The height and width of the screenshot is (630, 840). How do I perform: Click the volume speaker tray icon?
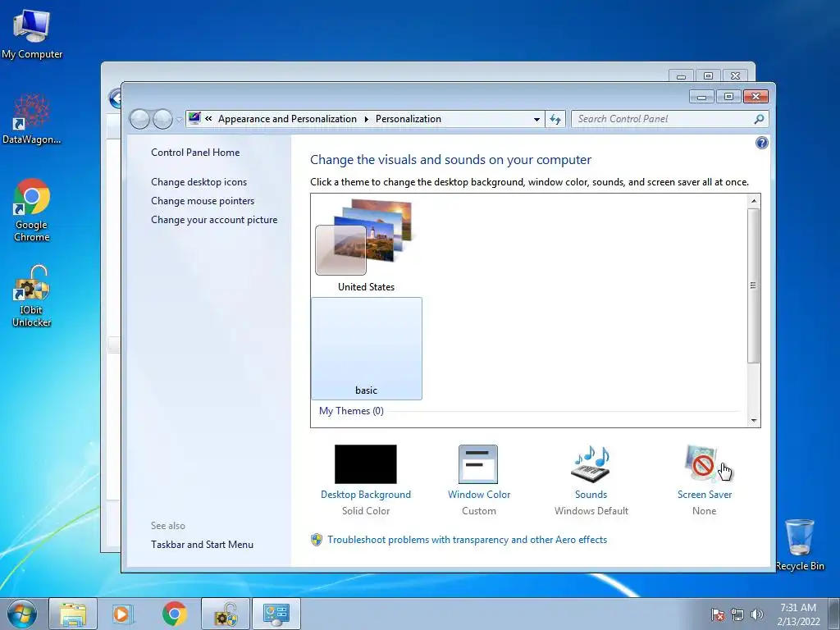(x=756, y=614)
